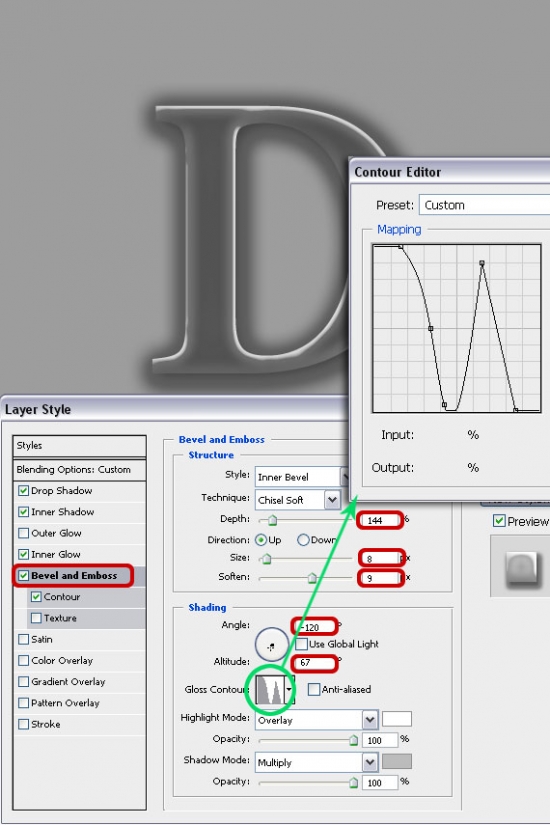Click the angle dial light-direction control

pyautogui.click(x=272, y=645)
